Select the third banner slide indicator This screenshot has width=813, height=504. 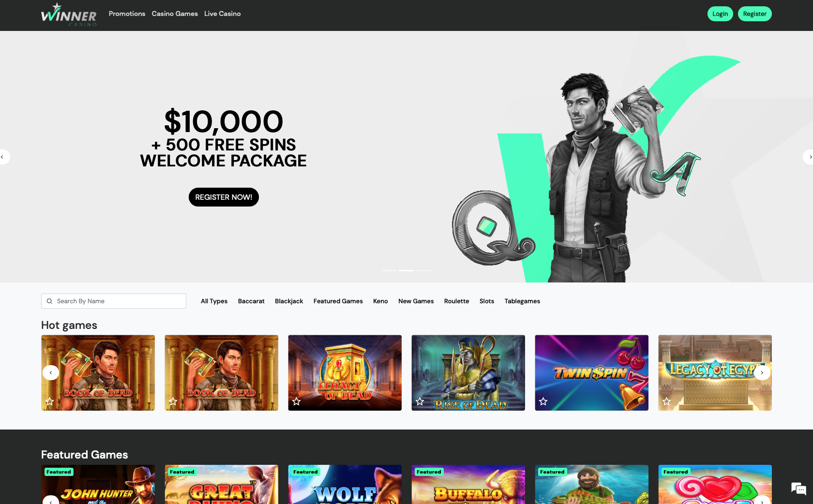coord(424,270)
